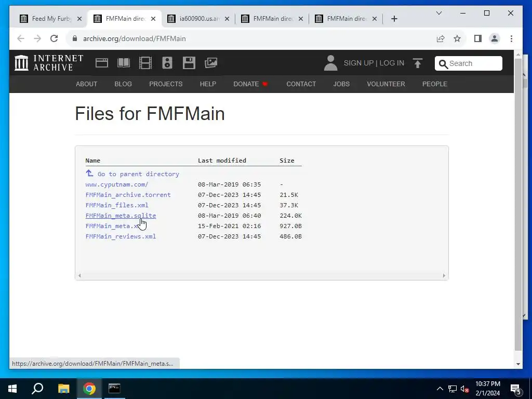Open the Internet Archive home logo
The height and width of the screenshot is (399, 532).
coord(49,63)
